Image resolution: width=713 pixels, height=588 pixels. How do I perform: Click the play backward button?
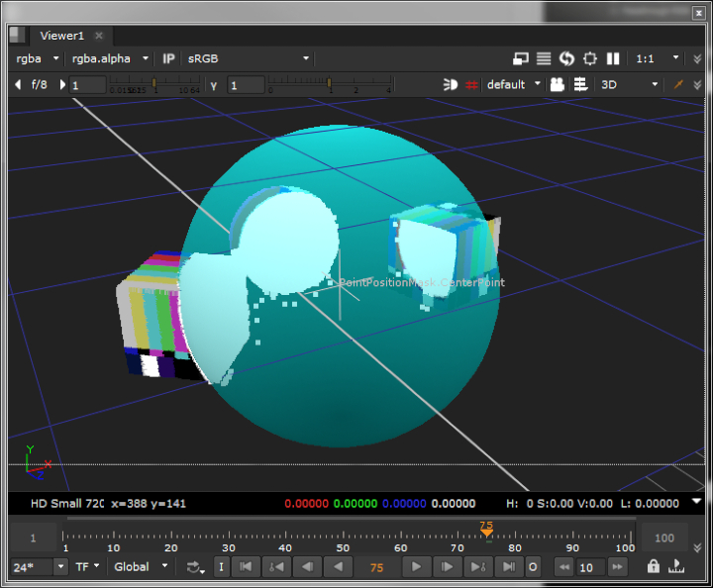pos(339,567)
